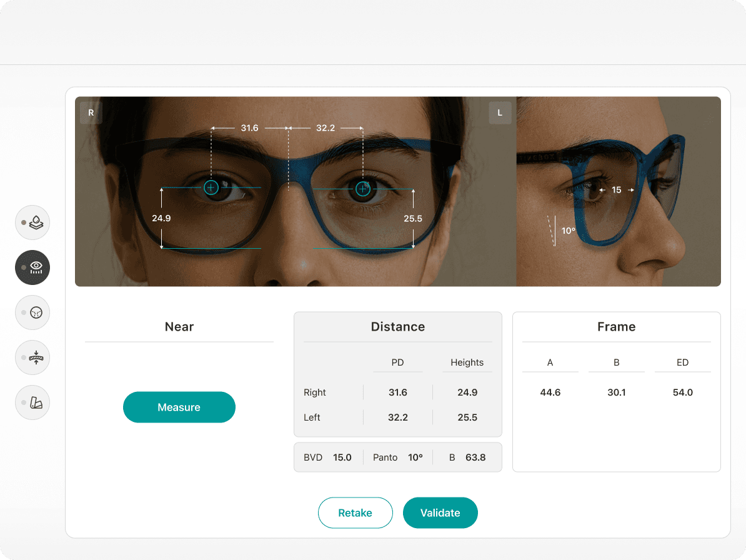Viewport: 746px width, 560px height.
Task: Click the Panto value 10°
Action: coord(415,457)
